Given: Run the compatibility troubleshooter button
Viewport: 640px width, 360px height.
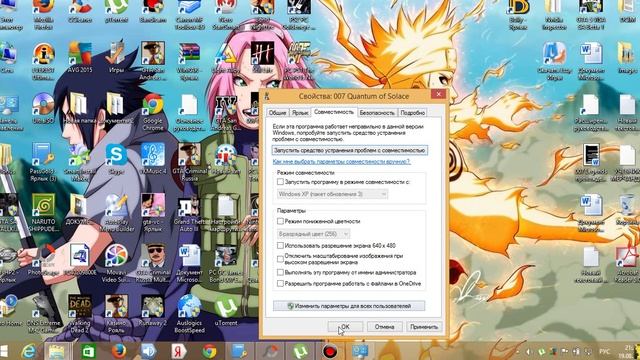Looking at the screenshot, I should click(x=349, y=150).
